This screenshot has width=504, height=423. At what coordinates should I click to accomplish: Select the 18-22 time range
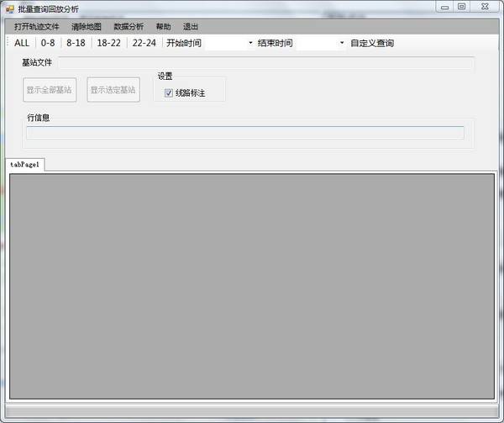pos(109,43)
